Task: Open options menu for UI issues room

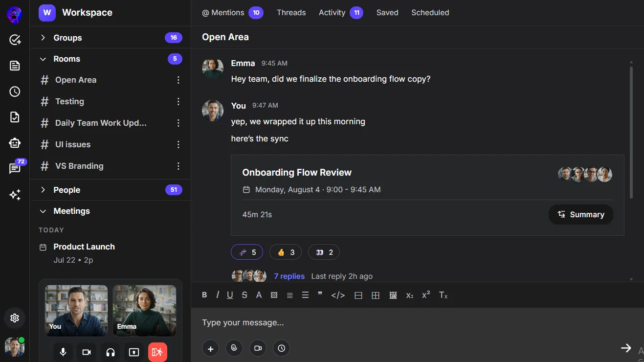Action: (178, 144)
